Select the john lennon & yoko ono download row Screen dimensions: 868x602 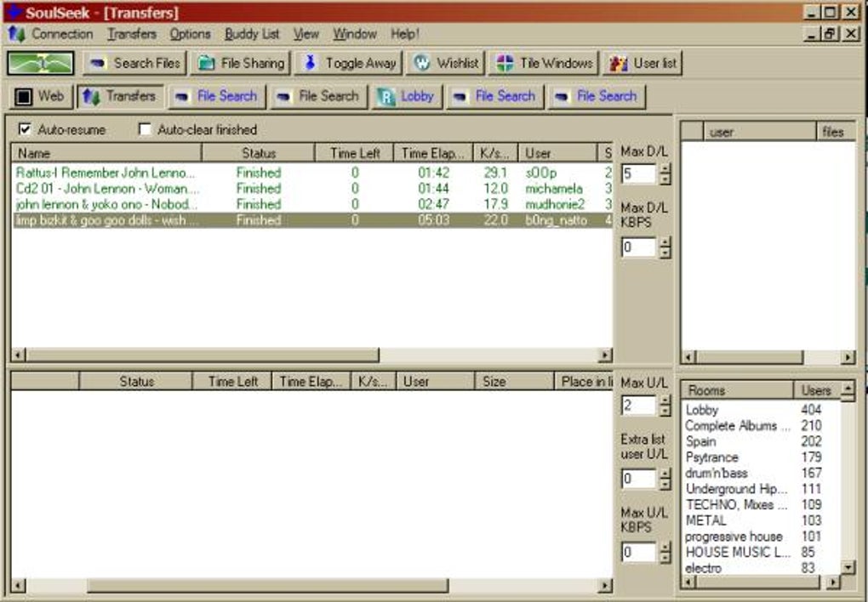(x=311, y=204)
